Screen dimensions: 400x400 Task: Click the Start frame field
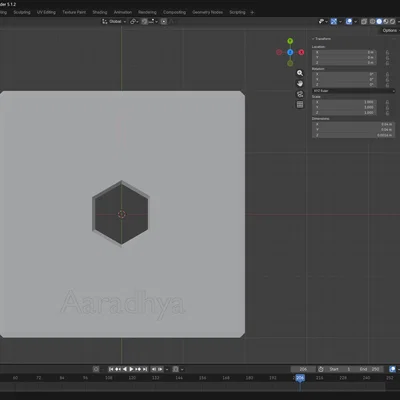[340, 369]
